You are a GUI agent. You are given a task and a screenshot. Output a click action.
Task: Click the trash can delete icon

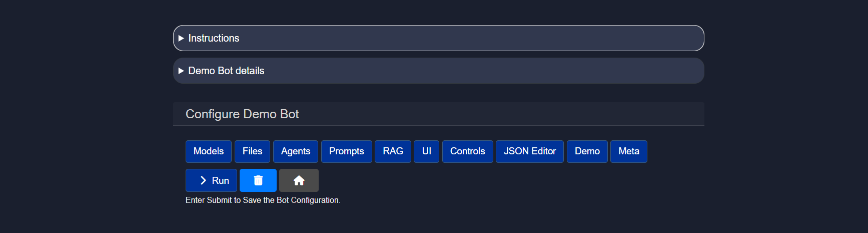(x=258, y=180)
